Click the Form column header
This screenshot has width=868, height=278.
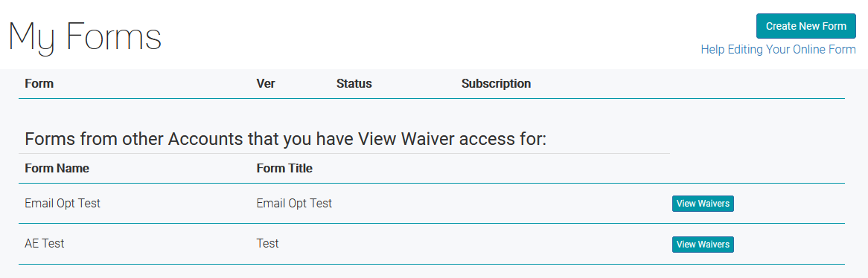39,83
